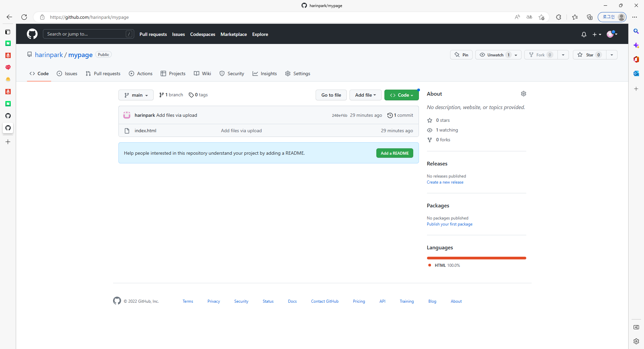The height and width of the screenshot is (349, 644).
Task: Click the browser back arrow
Action: 9,17
